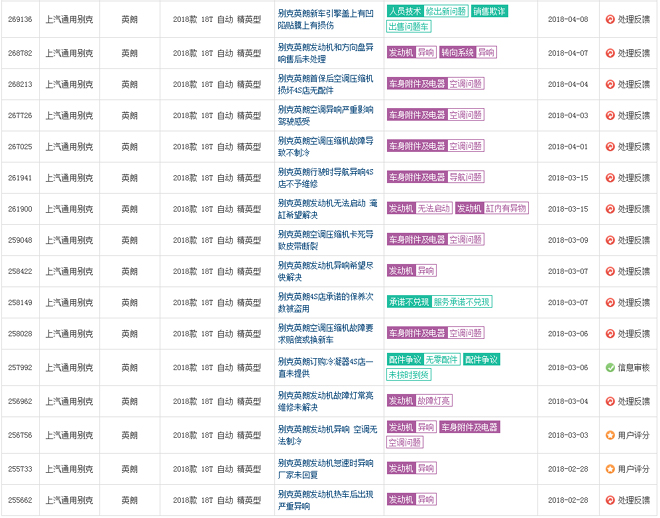The width and height of the screenshot is (660, 518).
Task: Open complaint 别克英朗订购冷凝器4S店一直未提供
Action: 325,367
